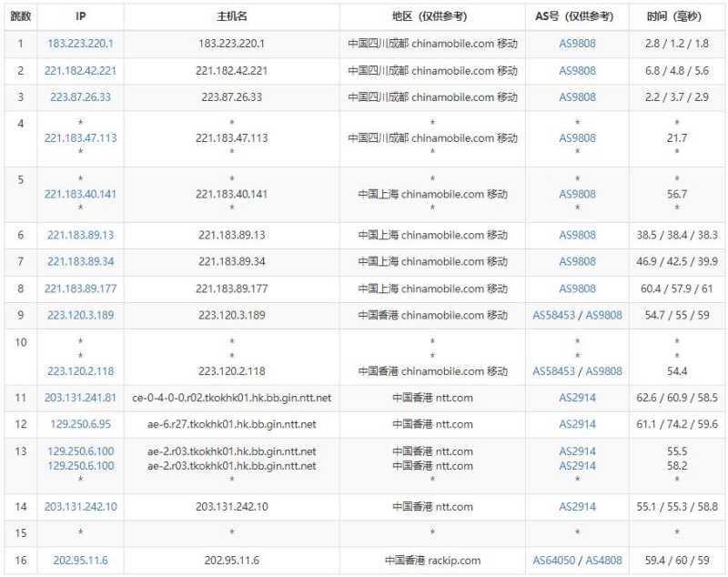
Task: Select hostname cell 223.120.3.189
Action: [232, 315]
